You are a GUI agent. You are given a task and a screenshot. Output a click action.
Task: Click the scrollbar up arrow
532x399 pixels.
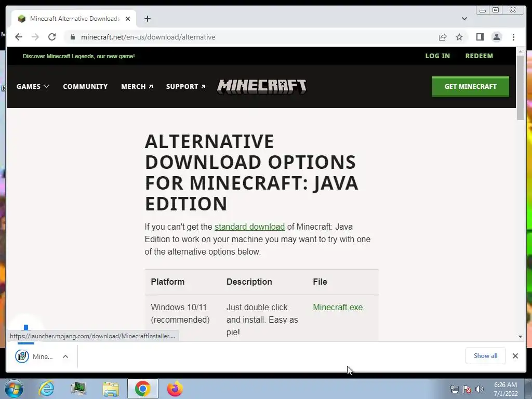tap(520, 51)
